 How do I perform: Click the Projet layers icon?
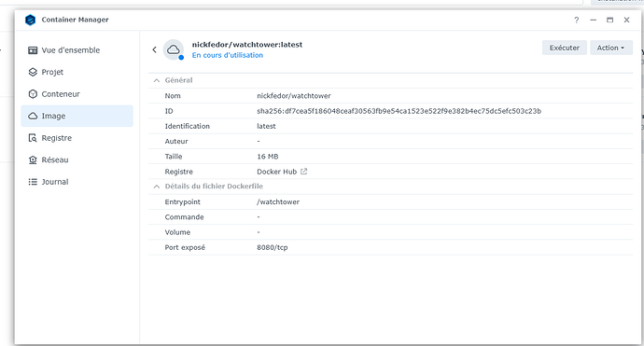tap(33, 72)
